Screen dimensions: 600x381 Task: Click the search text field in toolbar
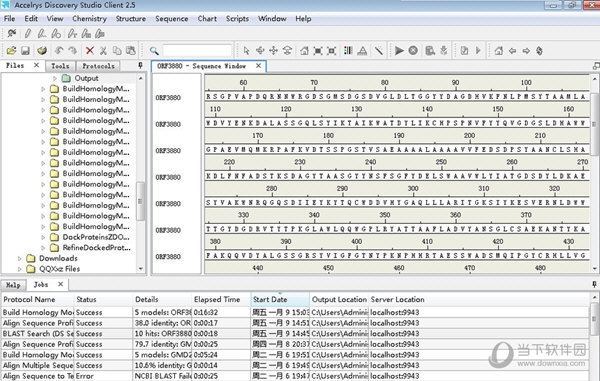coord(197,51)
